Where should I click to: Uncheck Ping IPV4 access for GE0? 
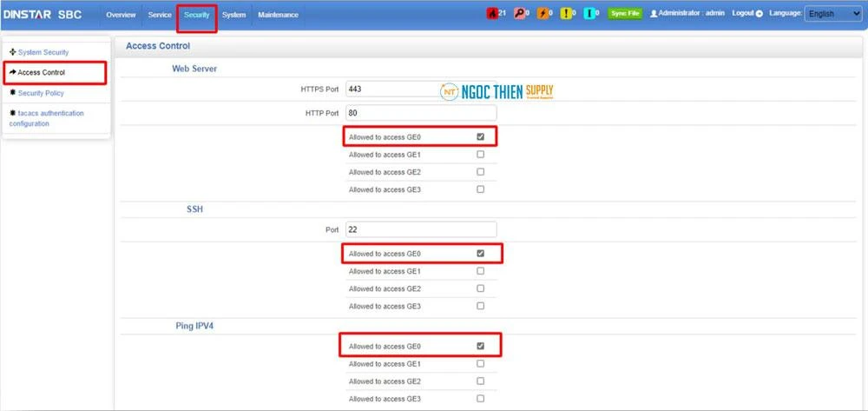point(481,346)
